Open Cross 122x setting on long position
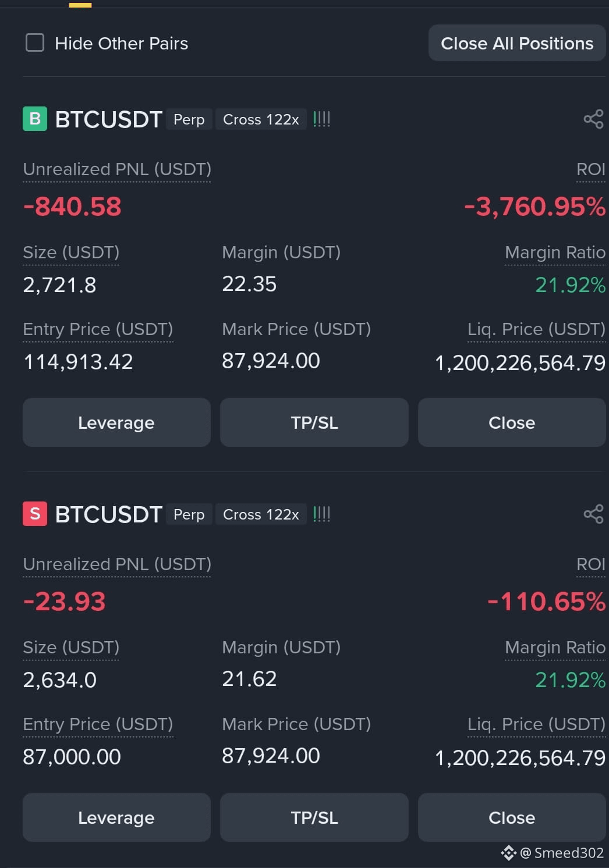Screen dimensions: 609x868 coord(261,119)
